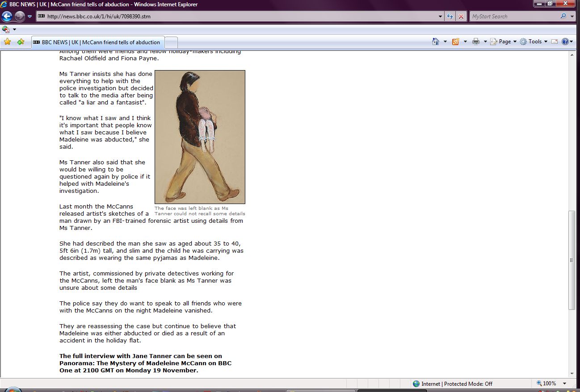The height and width of the screenshot is (392, 580).
Task: Click the Forward navigation arrow
Action: tap(19, 17)
